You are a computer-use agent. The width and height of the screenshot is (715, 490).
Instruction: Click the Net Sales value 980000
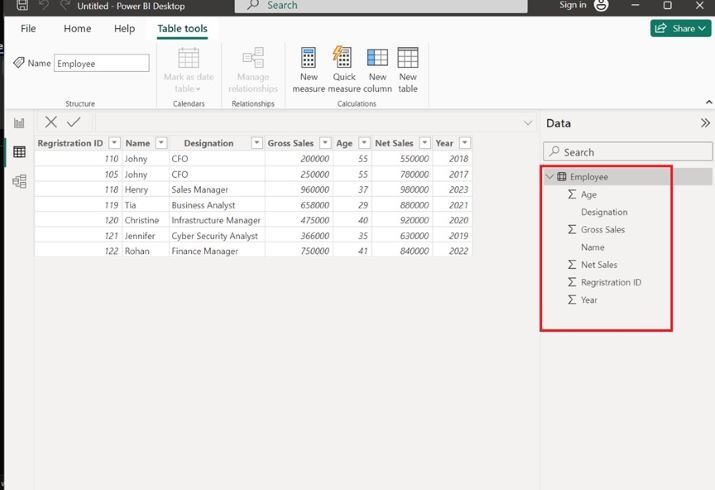click(x=414, y=190)
